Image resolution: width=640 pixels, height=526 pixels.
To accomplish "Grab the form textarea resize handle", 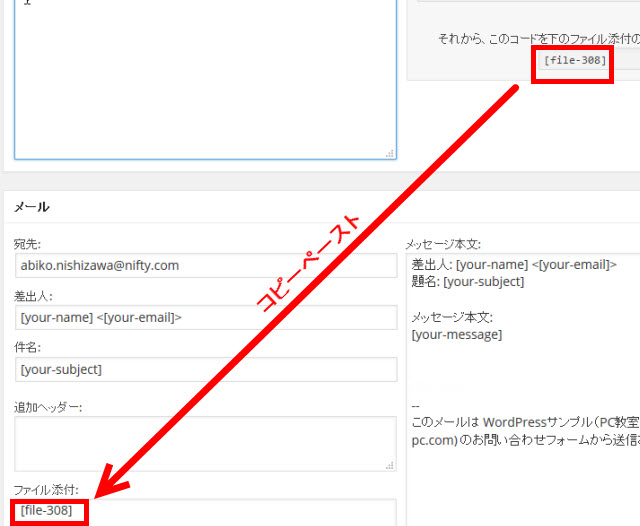I will click(x=390, y=153).
